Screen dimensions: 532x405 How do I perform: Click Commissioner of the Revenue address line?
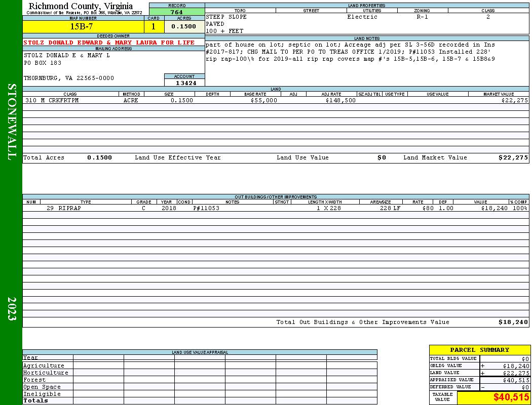(84, 13)
